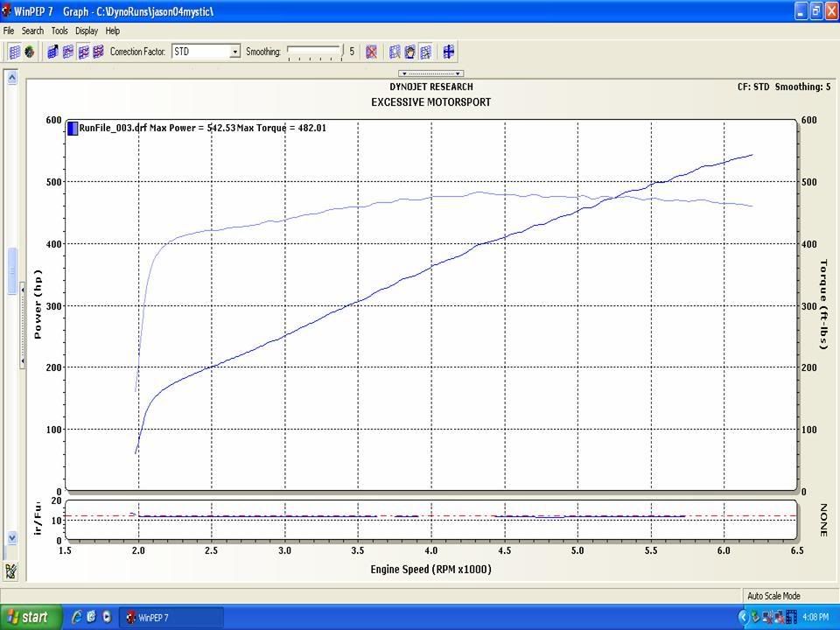Click the pencil icon at bottom-left corner
The height and width of the screenshot is (630, 840).
coord(10,571)
